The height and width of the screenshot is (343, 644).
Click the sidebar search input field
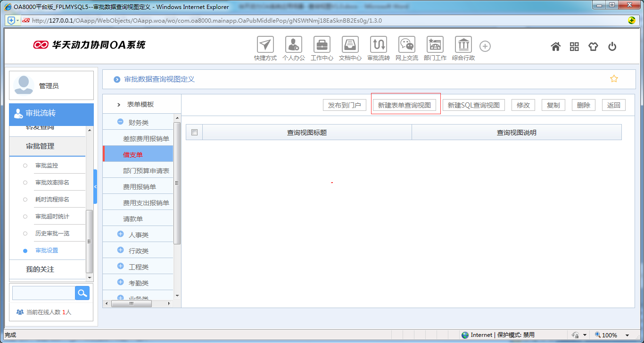pos(43,293)
